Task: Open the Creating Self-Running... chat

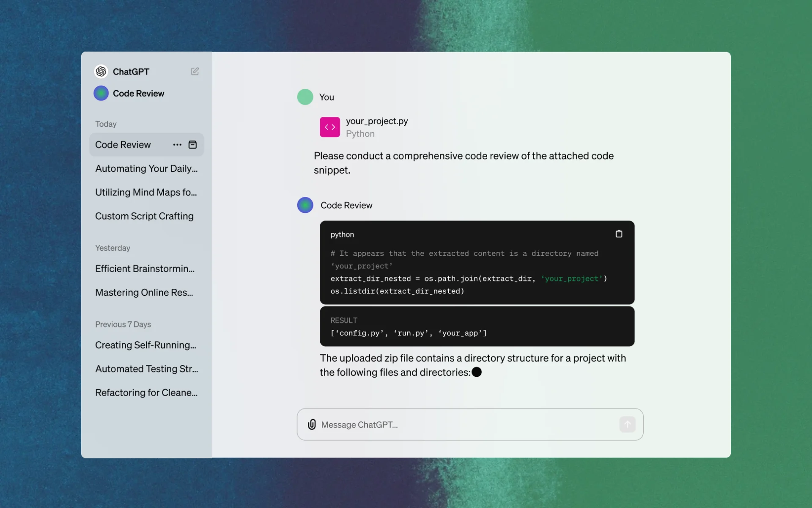Action: (x=145, y=345)
